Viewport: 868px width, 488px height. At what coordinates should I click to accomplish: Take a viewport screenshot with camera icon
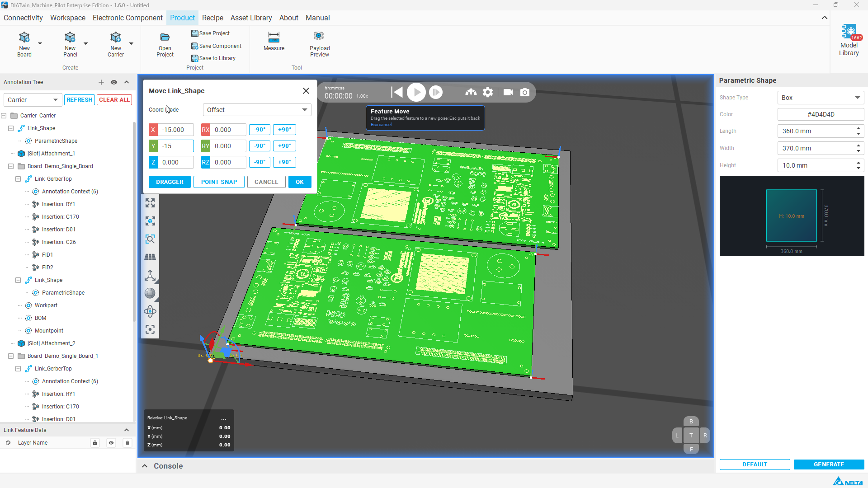tap(525, 92)
